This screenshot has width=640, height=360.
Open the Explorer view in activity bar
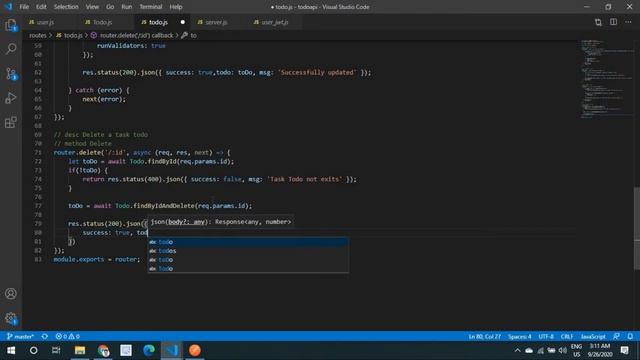tap(11, 26)
